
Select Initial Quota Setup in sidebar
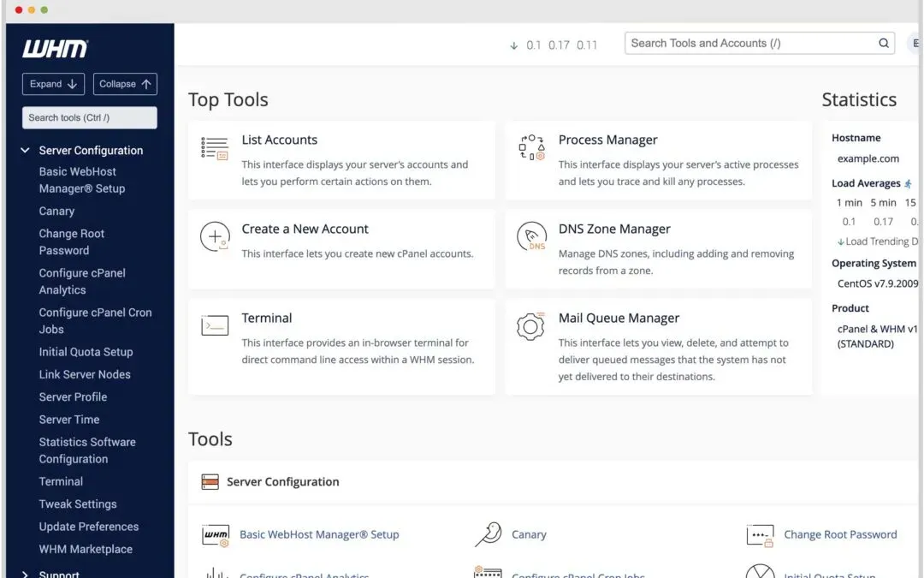(86, 352)
